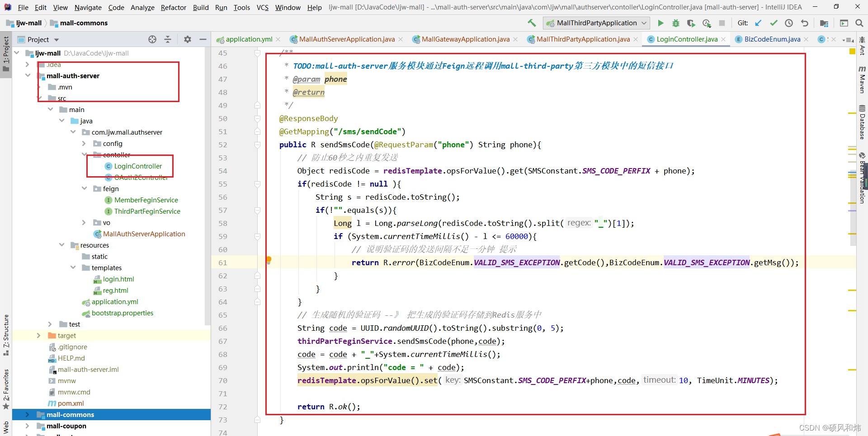The width and height of the screenshot is (868, 436).
Task: Collapse the templates folder
Action: (x=73, y=267)
